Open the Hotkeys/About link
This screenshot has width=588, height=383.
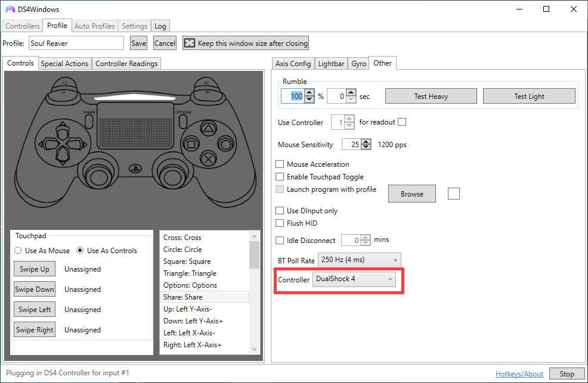pyautogui.click(x=519, y=373)
